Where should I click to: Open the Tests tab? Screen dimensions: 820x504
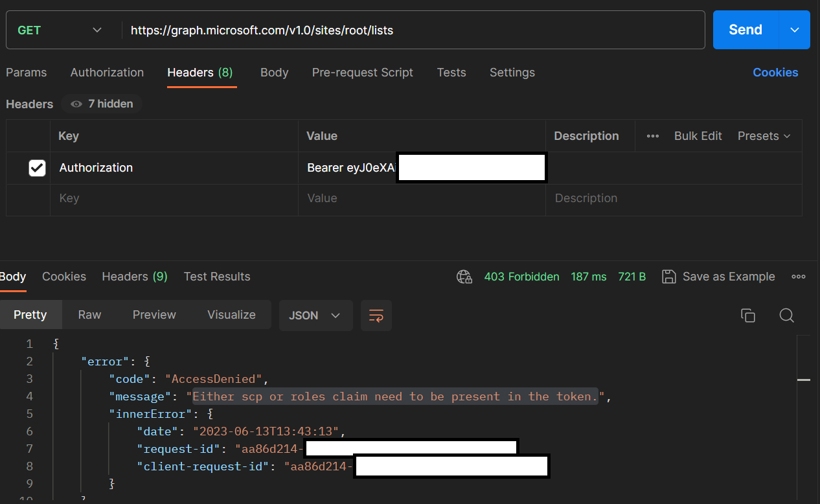[451, 73]
